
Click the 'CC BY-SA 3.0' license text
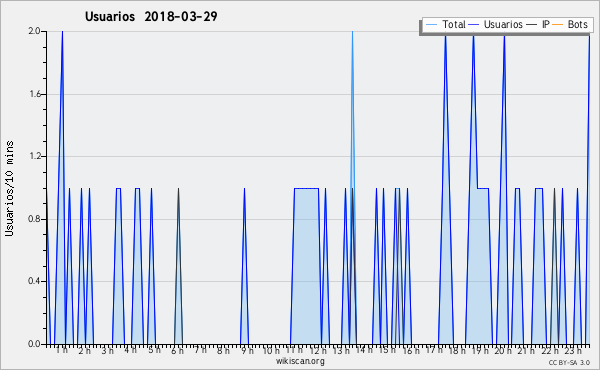pos(569,363)
